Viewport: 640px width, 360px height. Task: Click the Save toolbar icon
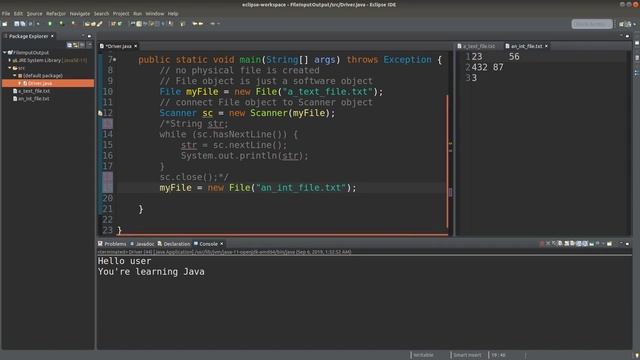[x=17, y=24]
